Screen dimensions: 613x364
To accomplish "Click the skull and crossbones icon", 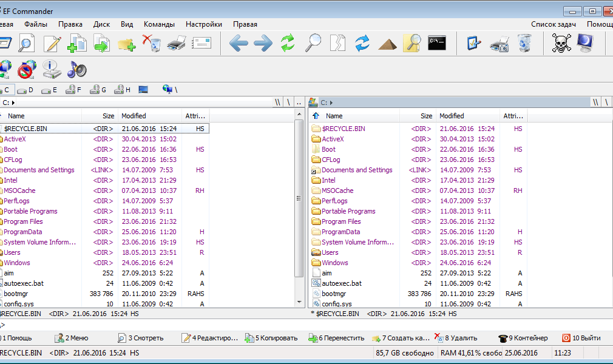I will 561,43.
